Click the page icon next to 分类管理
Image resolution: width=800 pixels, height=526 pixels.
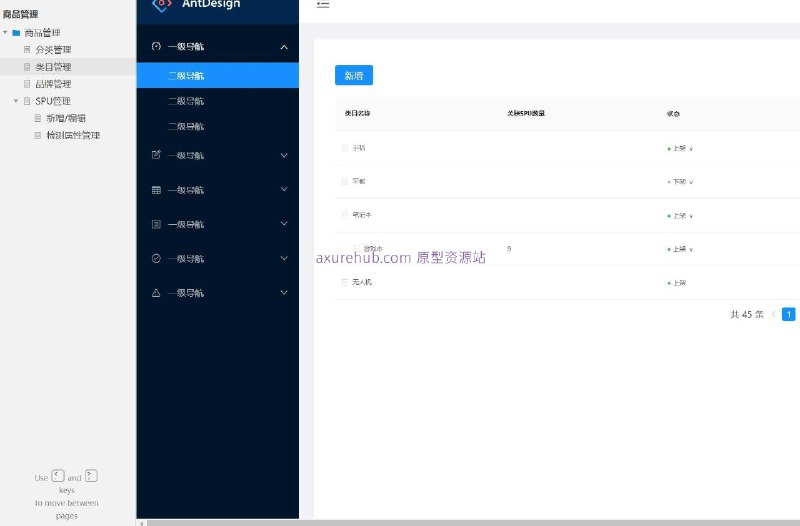27,49
